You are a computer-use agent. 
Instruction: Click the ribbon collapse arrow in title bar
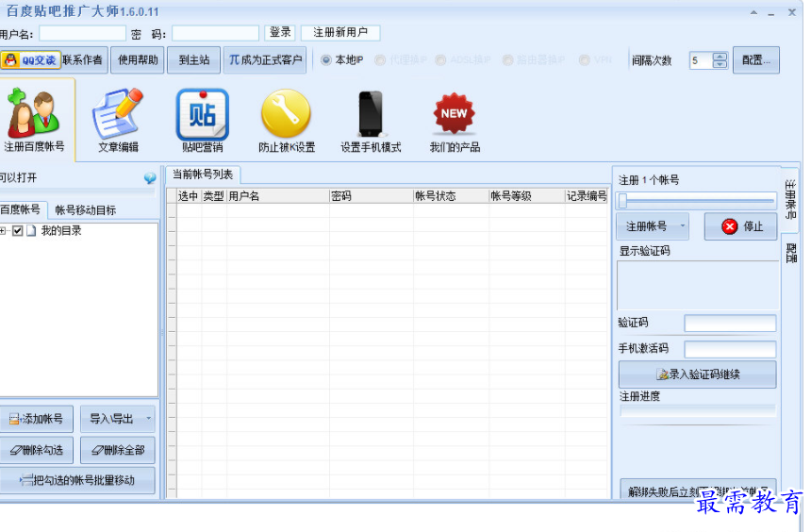coord(753,12)
